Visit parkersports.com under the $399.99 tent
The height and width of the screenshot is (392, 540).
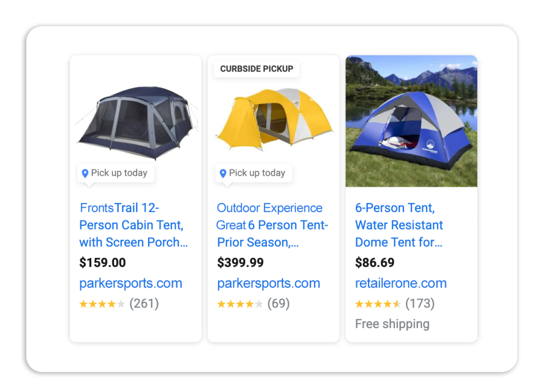tap(268, 283)
